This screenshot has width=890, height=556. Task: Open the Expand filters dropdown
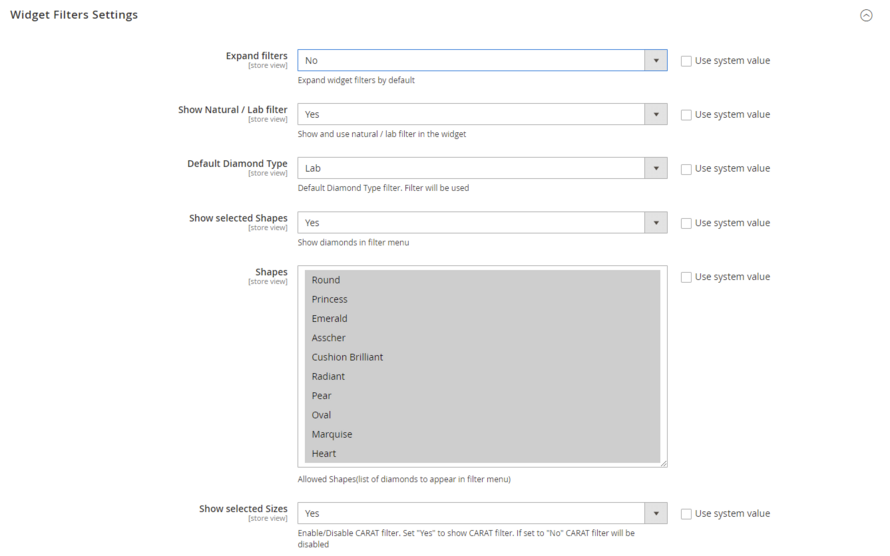[482, 61]
